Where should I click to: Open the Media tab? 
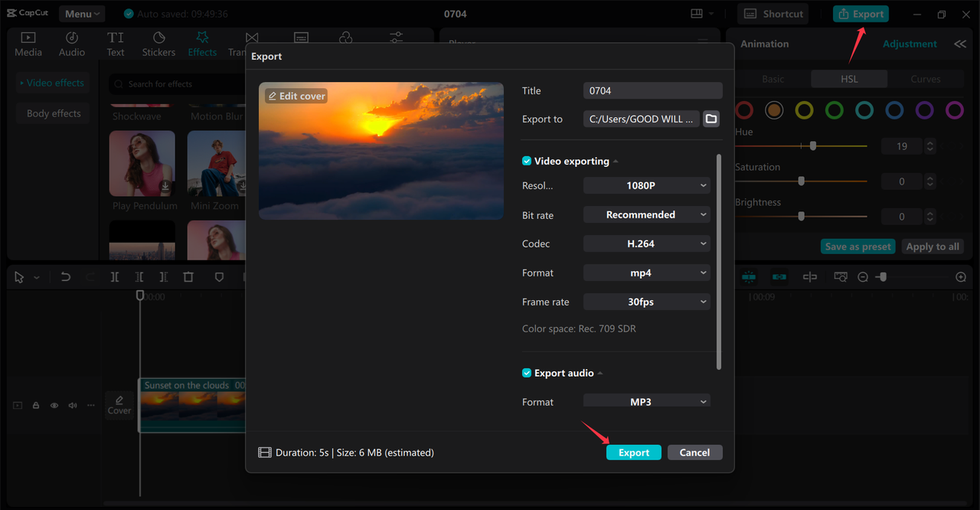[x=28, y=44]
